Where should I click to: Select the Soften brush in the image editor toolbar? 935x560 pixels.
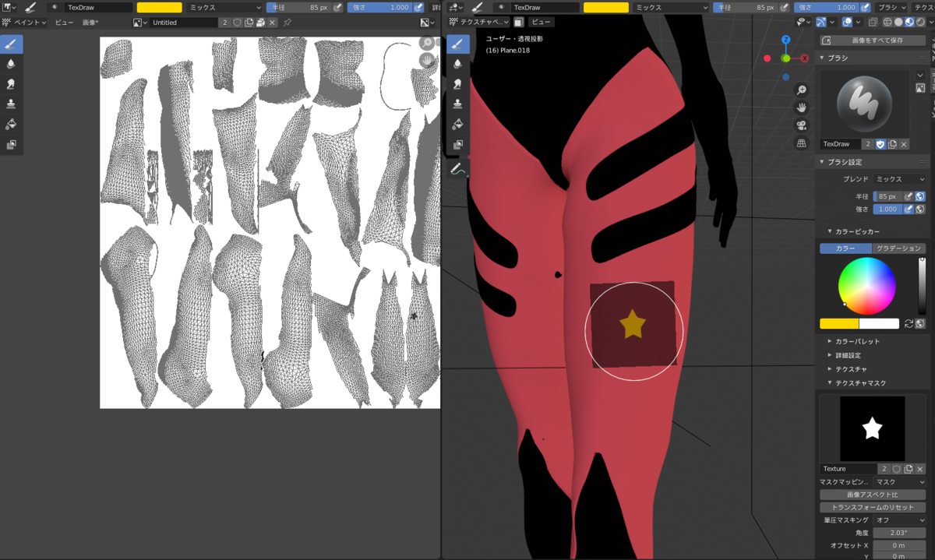[x=12, y=65]
